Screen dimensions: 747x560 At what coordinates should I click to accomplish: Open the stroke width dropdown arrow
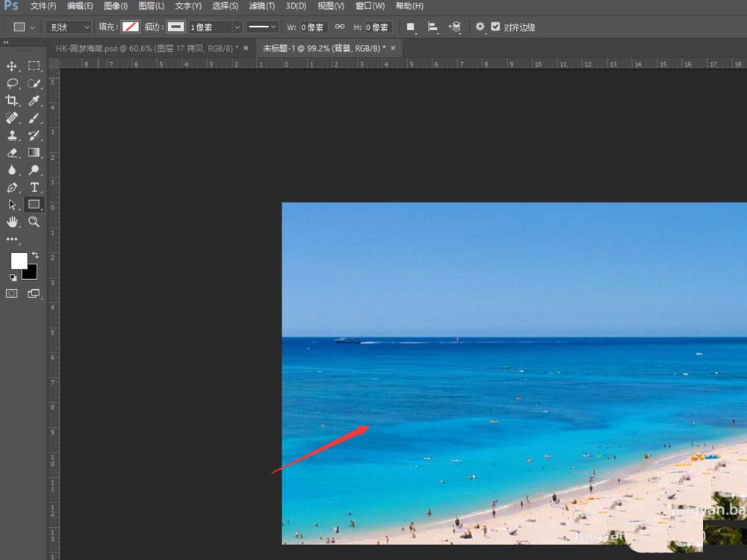point(238,27)
